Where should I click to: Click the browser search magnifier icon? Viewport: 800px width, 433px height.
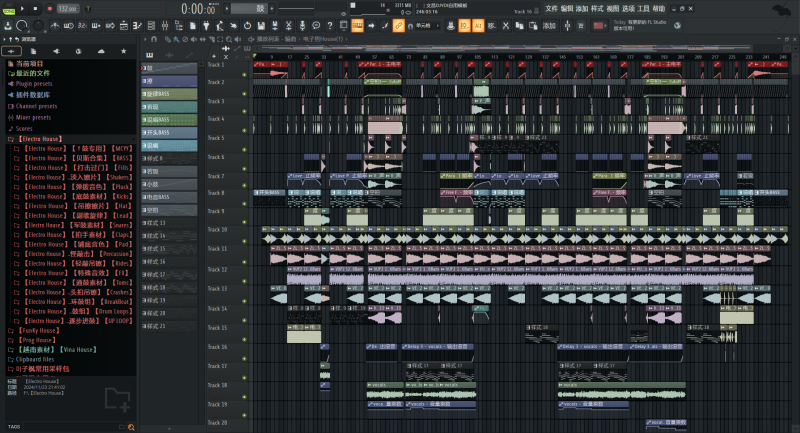coord(131,427)
